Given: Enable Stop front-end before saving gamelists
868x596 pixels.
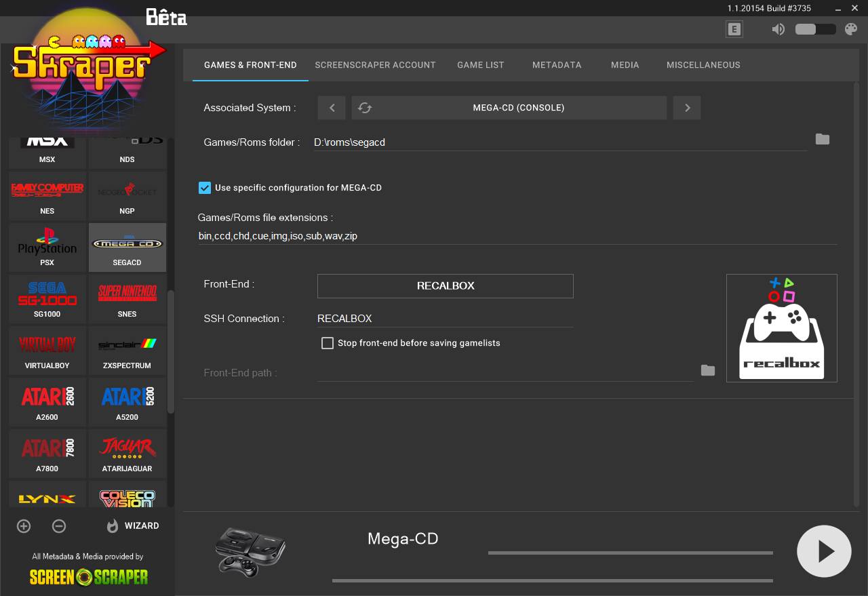Looking at the screenshot, I should (328, 343).
